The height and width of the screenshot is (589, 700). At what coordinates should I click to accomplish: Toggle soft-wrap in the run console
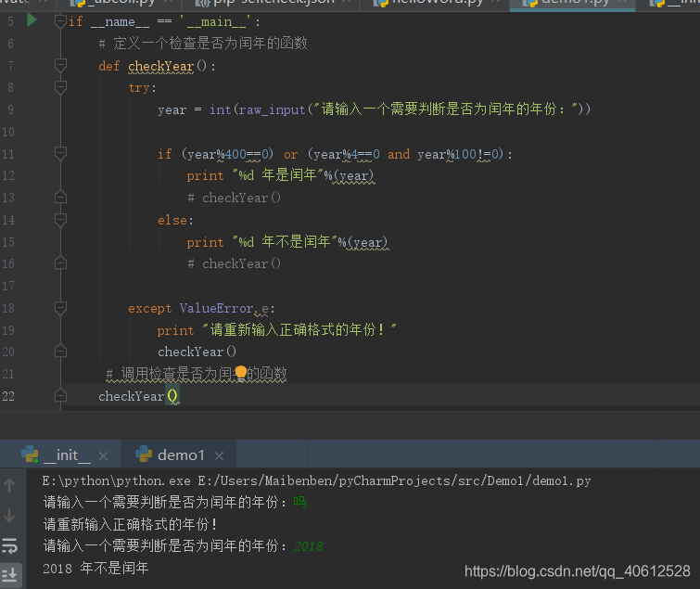coord(9,545)
